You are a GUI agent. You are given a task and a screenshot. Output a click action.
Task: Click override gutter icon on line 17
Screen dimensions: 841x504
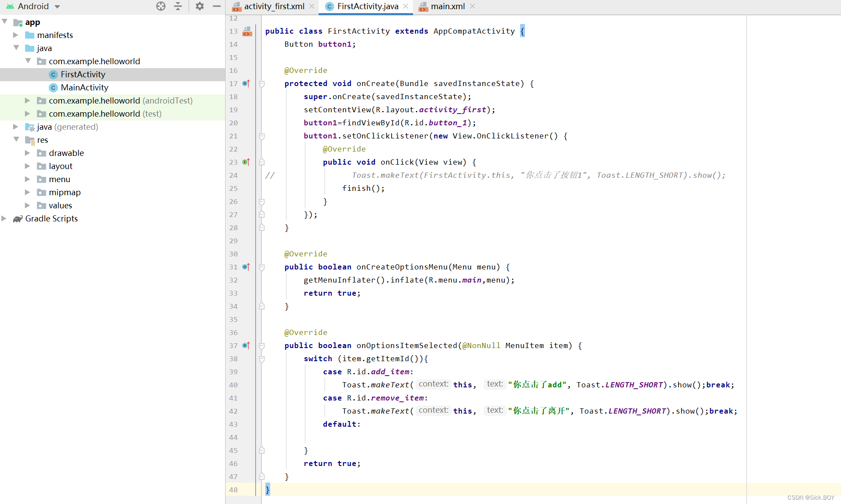point(246,83)
